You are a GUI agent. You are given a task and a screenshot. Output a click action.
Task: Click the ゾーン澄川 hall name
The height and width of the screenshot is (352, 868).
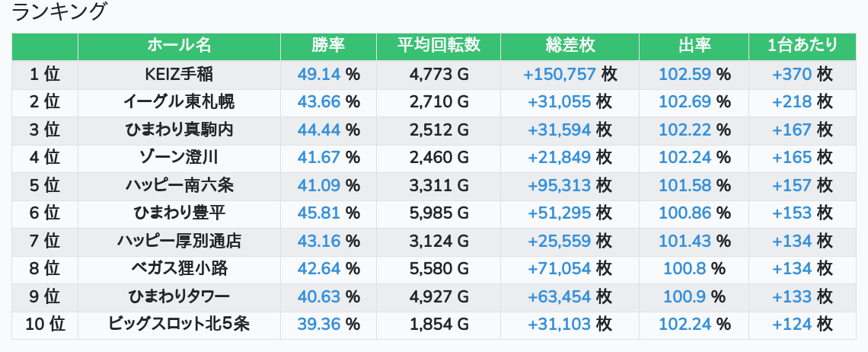point(179,158)
